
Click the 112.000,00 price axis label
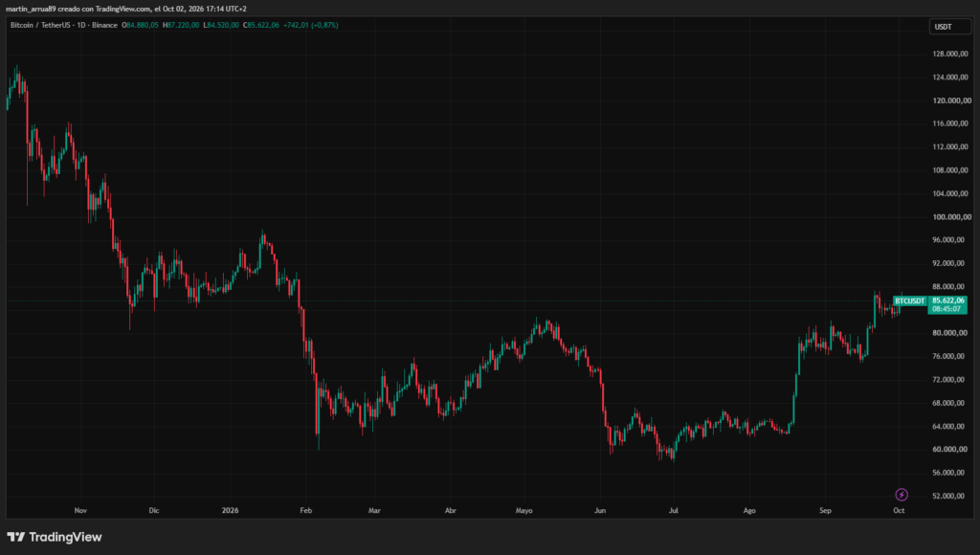pyautogui.click(x=952, y=146)
